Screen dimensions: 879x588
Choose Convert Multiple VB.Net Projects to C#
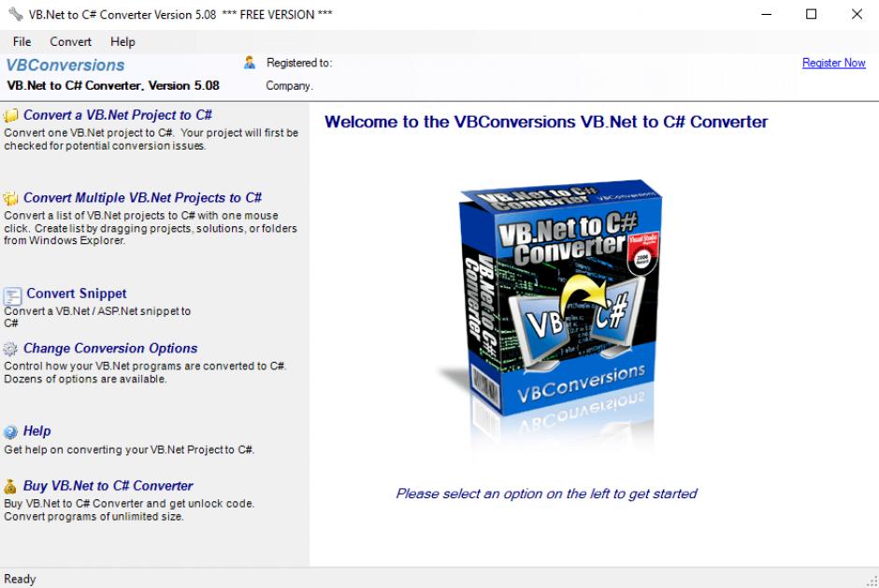click(x=142, y=198)
